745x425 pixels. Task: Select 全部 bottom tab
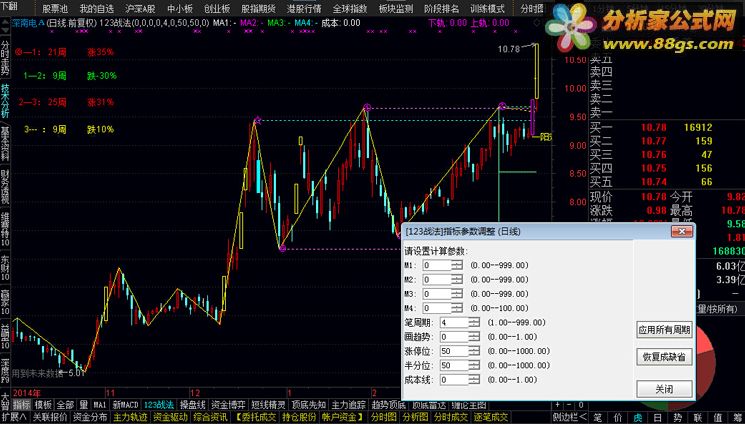pyautogui.click(x=66, y=405)
